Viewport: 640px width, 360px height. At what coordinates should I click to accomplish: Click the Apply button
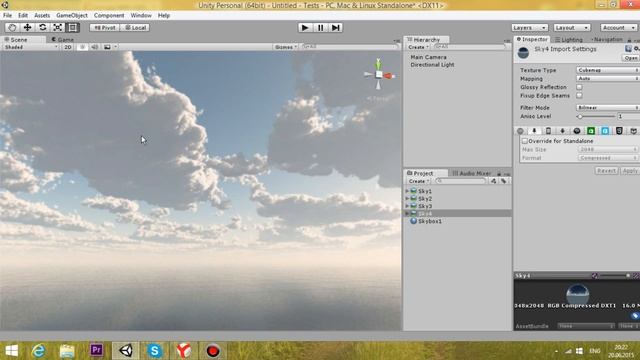[630, 171]
